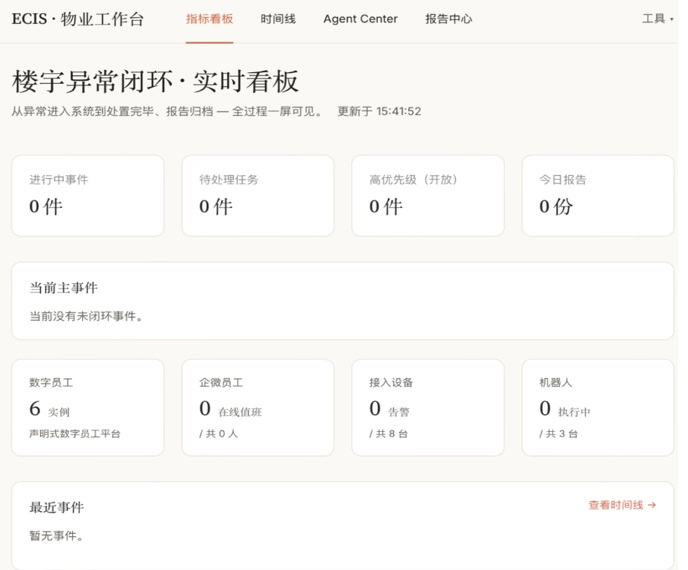Click the text 声明式数字员工平台
Screen dimensions: 688x570
pyautogui.click(x=75, y=434)
